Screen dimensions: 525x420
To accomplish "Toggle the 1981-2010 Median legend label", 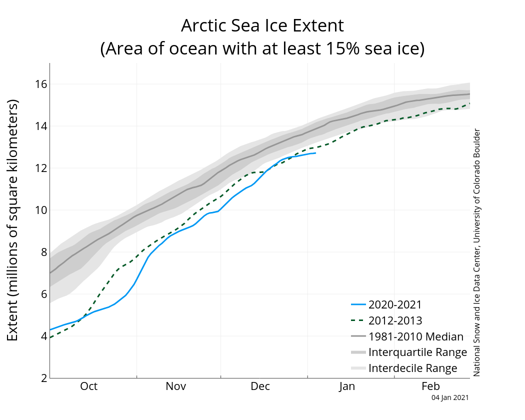I will 416,336.
